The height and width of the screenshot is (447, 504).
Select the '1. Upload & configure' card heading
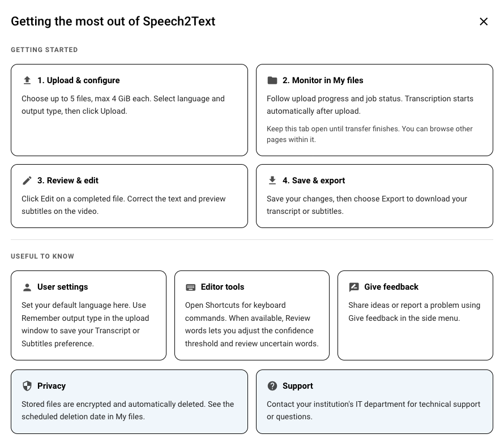[x=78, y=80]
